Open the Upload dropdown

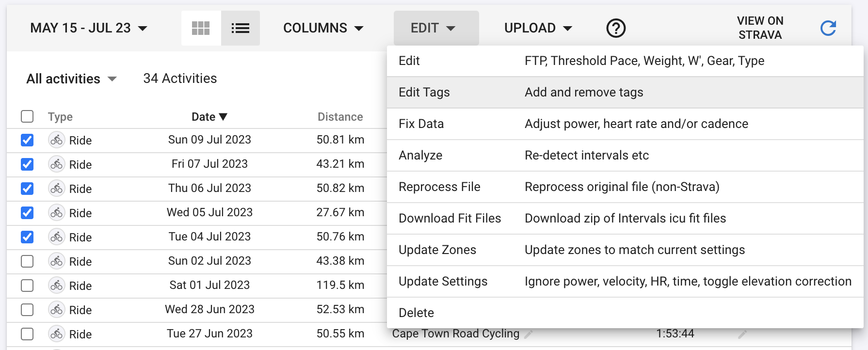(538, 28)
